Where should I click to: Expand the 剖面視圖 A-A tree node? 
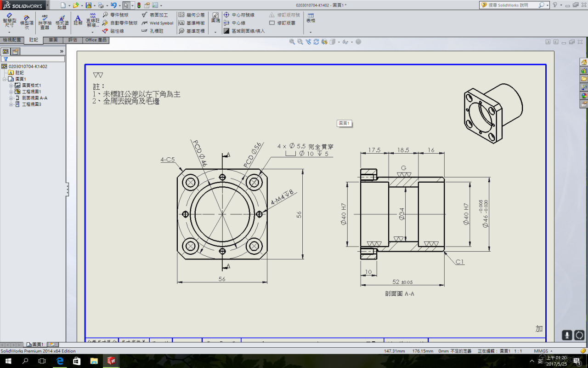(11, 98)
